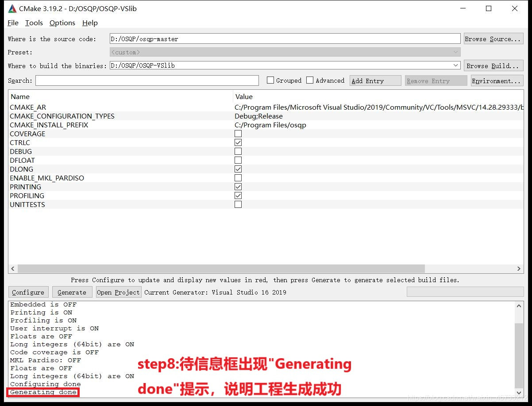Click the left arrow of horizontal scrollbar
The width and height of the screenshot is (532, 406).
[13, 268]
